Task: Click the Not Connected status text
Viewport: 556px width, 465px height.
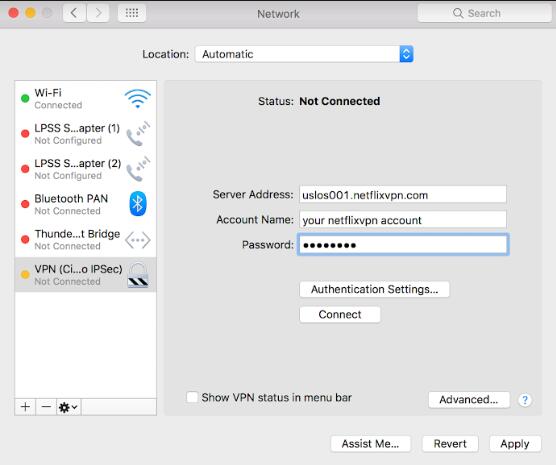Action: [340, 101]
